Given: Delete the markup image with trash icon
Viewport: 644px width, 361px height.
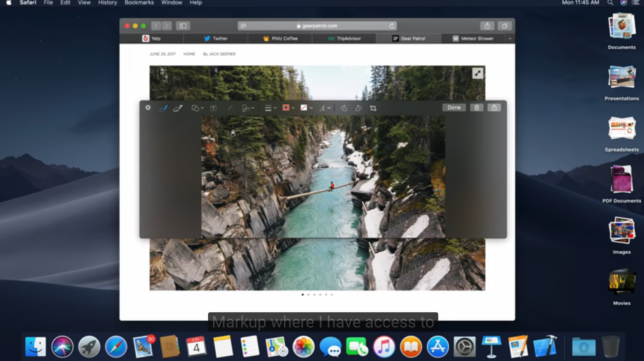Looking at the screenshot, I should point(476,108).
